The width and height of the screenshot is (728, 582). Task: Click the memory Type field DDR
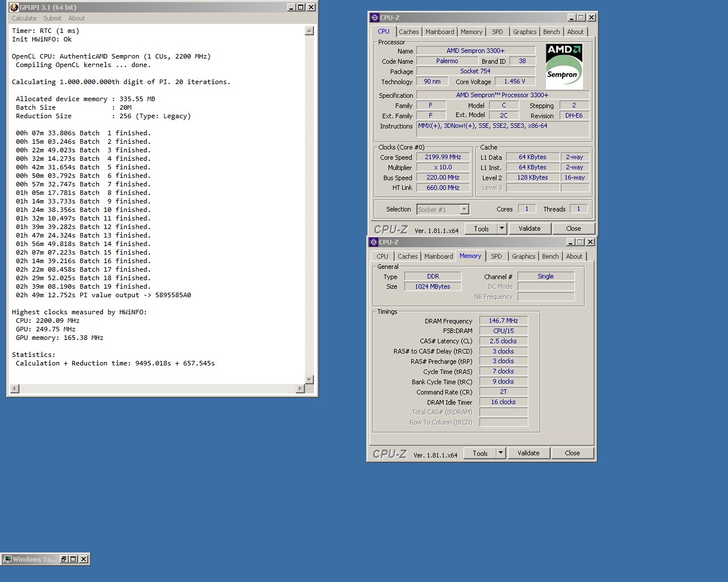point(432,276)
